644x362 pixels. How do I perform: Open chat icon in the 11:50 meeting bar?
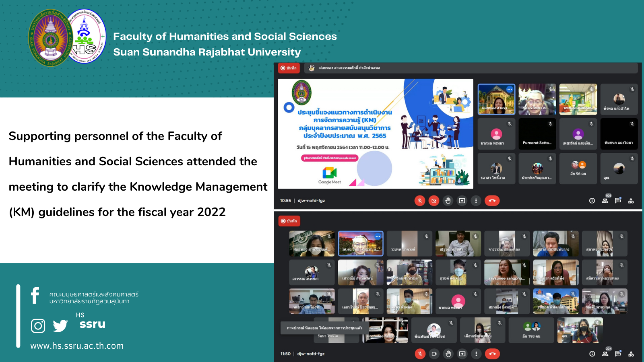(618, 354)
